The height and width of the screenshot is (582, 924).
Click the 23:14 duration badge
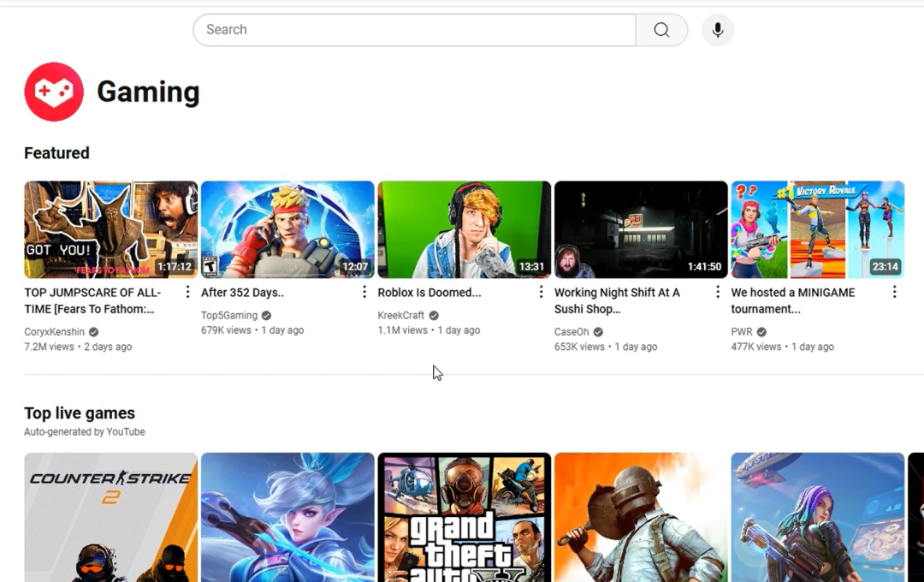[x=885, y=266]
